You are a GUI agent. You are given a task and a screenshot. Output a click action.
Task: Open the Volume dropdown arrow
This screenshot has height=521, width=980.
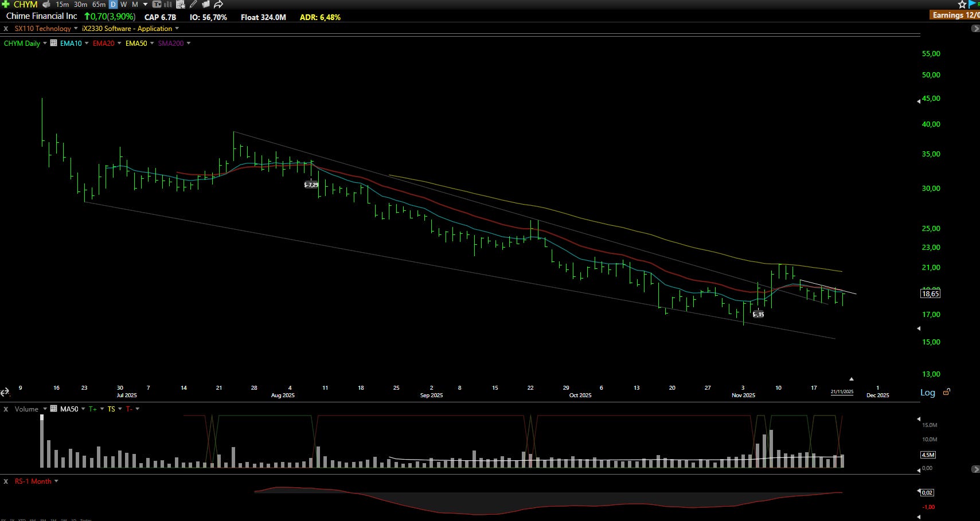(x=45, y=409)
